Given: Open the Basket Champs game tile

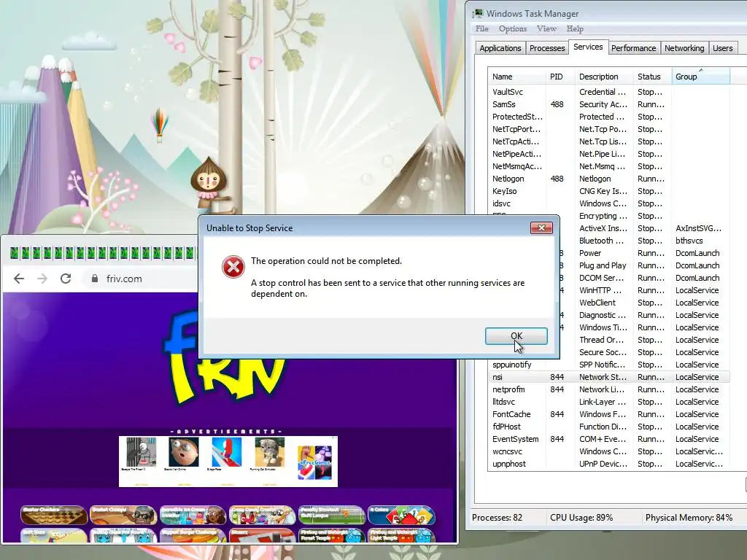Looking at the screenshot, I should click(x=123, y=515).
